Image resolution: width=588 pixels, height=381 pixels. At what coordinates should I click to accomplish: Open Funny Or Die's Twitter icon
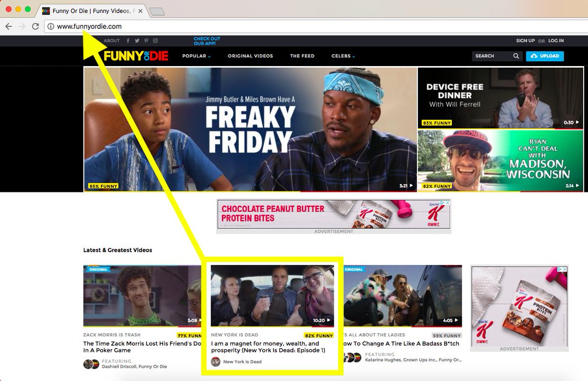point(137,41)
